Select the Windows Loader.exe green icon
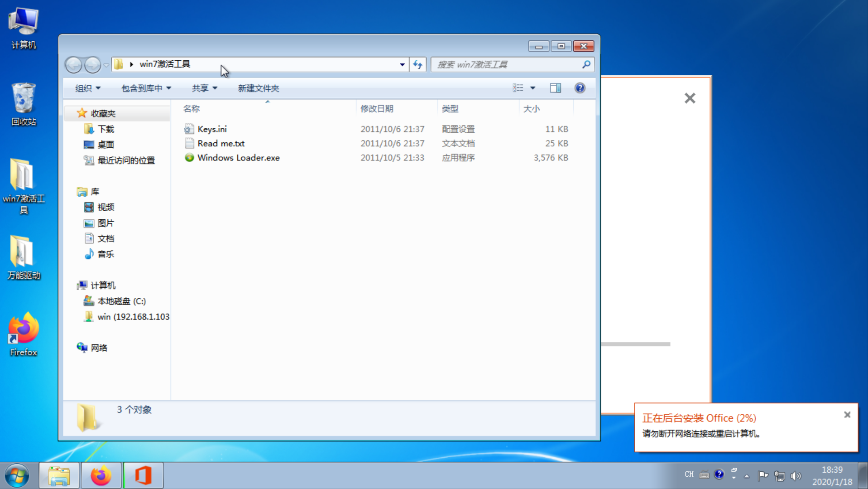The height and width of the screenshot is (489, 868). click(189, 158)
